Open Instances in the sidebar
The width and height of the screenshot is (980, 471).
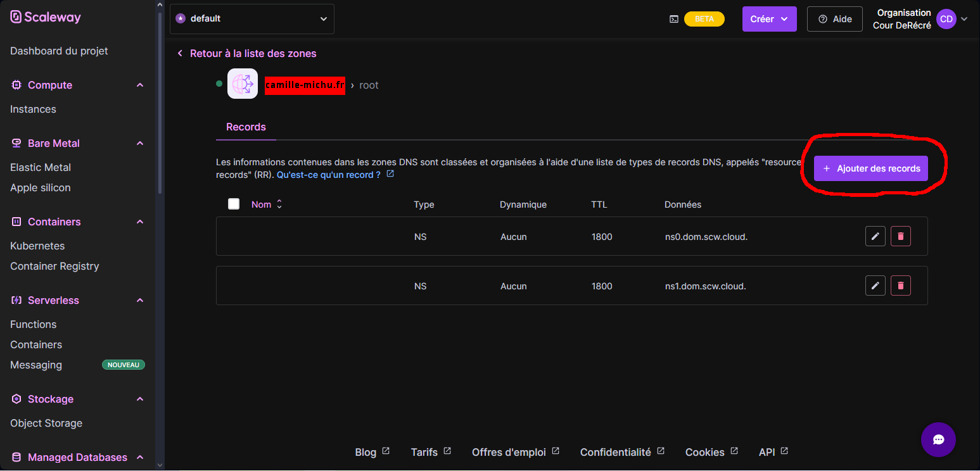click(x=33, y=110)
